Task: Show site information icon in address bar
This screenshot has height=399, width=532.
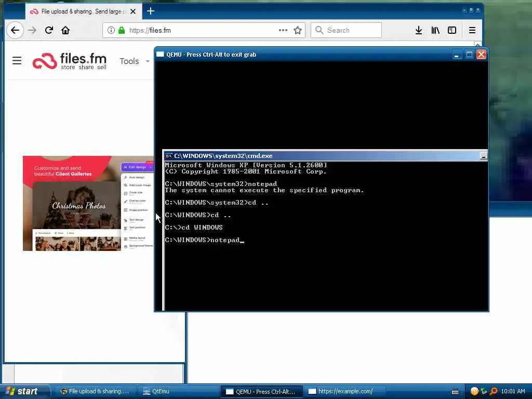Action: pos(111,30)
